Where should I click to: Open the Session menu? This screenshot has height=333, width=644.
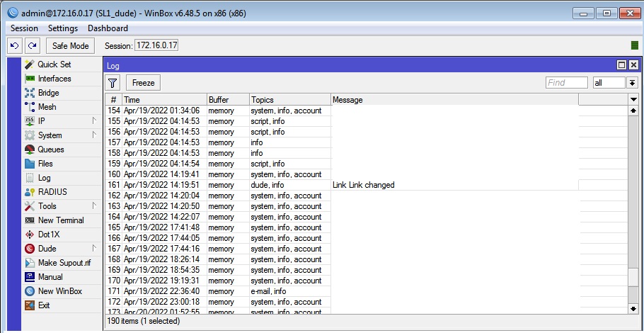click(24, 28)
